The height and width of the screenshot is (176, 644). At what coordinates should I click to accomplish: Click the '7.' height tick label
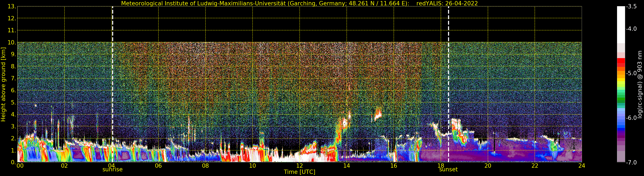[x=13, y=78]
